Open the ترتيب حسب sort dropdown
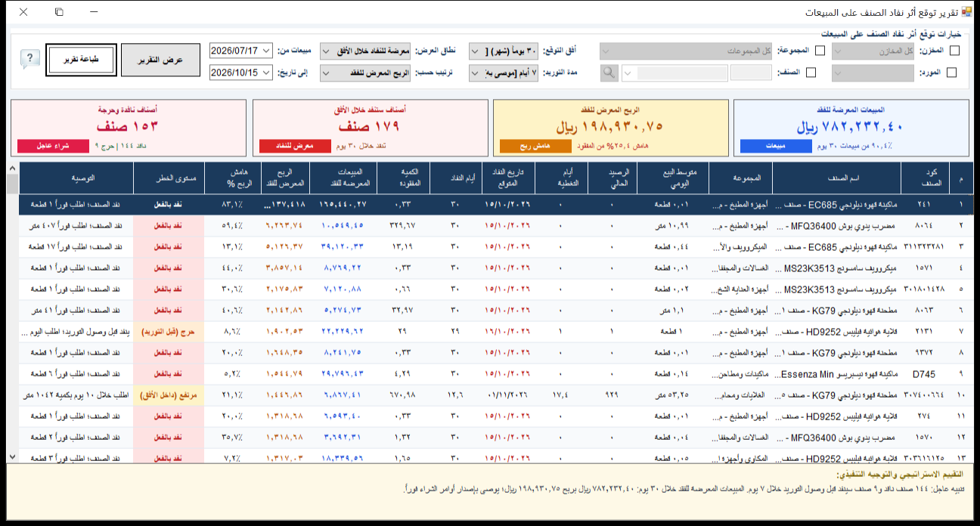This screenshot has width=980, height=526. [365, 73]
